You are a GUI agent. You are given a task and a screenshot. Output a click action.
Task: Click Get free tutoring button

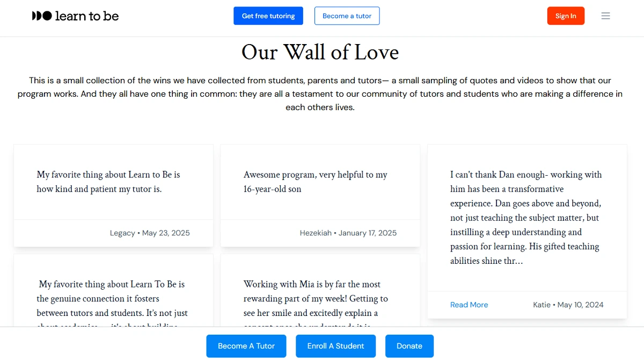coord(268,16)
